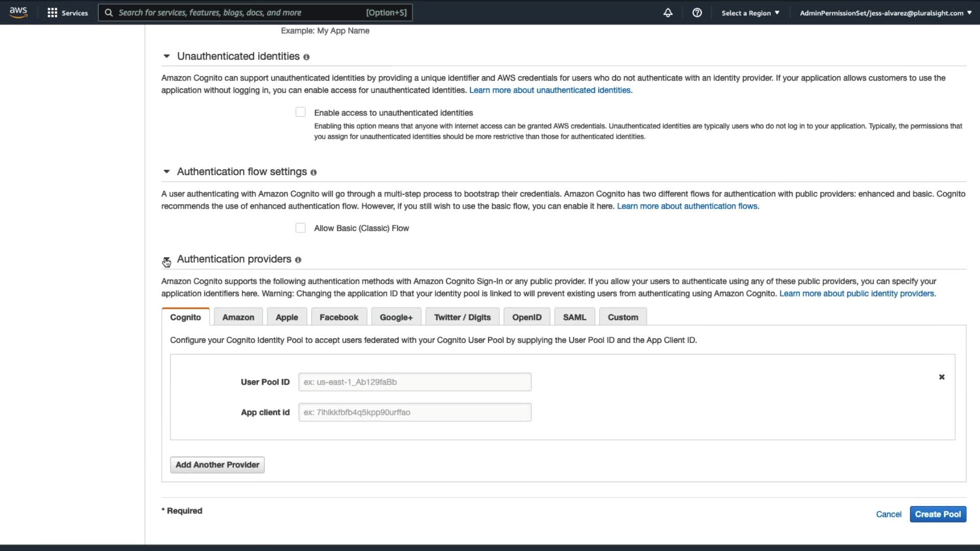Click info icon beside Unauthenticated identities
This screenshot has height=551, width=980.
point(306,57)
